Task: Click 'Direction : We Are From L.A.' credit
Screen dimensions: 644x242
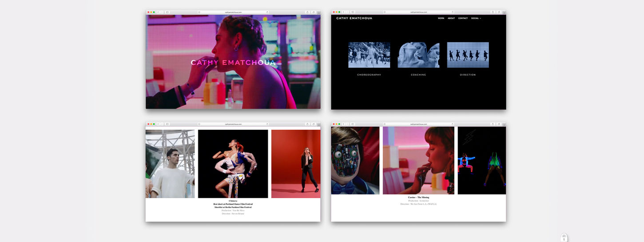Action: (418, 204)
